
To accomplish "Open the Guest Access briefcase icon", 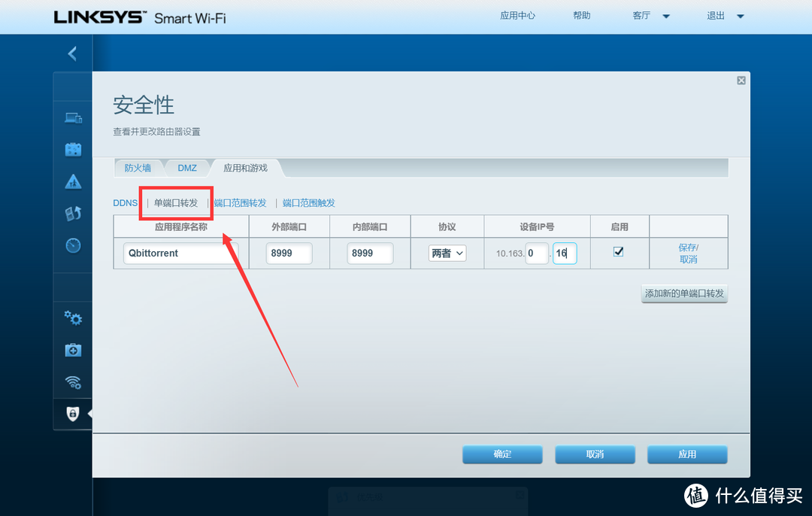I will [x=73, y=150].
